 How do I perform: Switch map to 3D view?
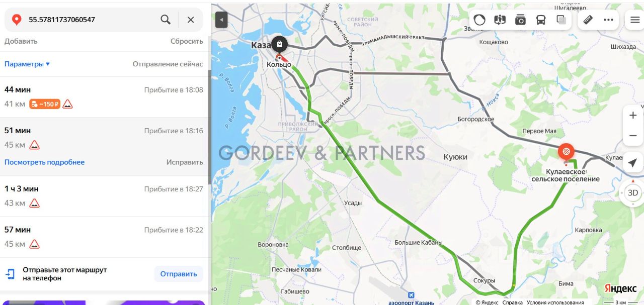coord(633,192)
